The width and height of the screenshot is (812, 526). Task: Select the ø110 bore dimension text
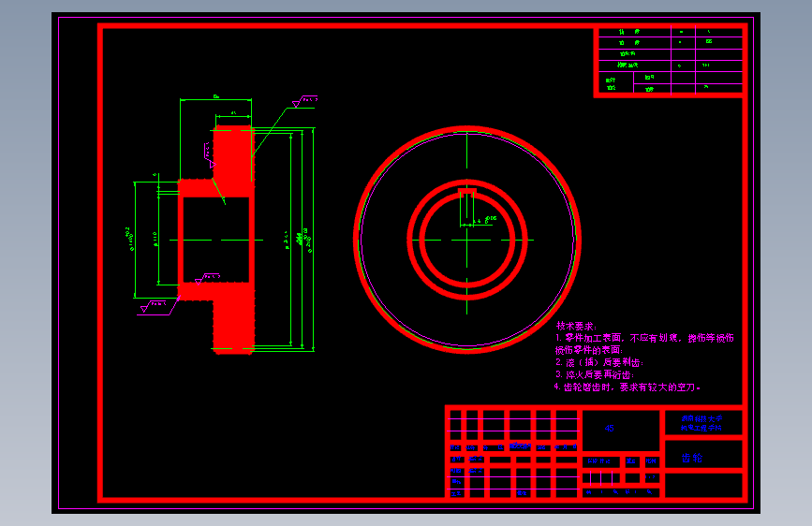[155, 240]
